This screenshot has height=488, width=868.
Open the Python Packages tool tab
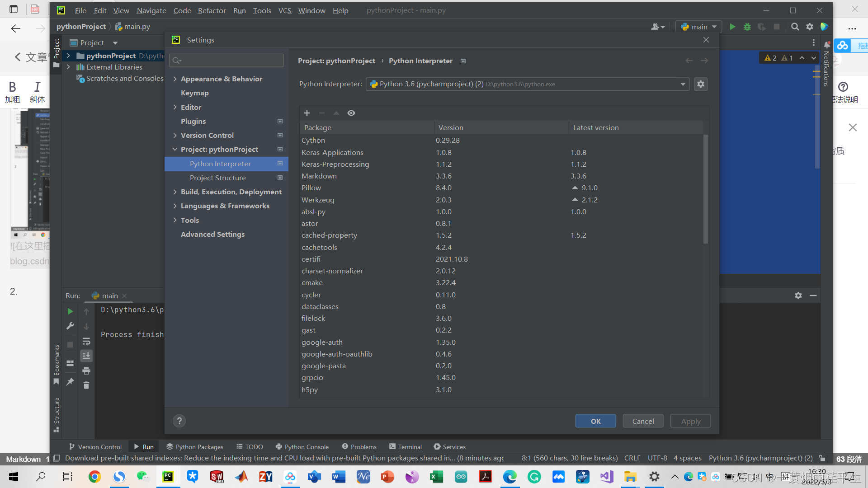(195, 447)
